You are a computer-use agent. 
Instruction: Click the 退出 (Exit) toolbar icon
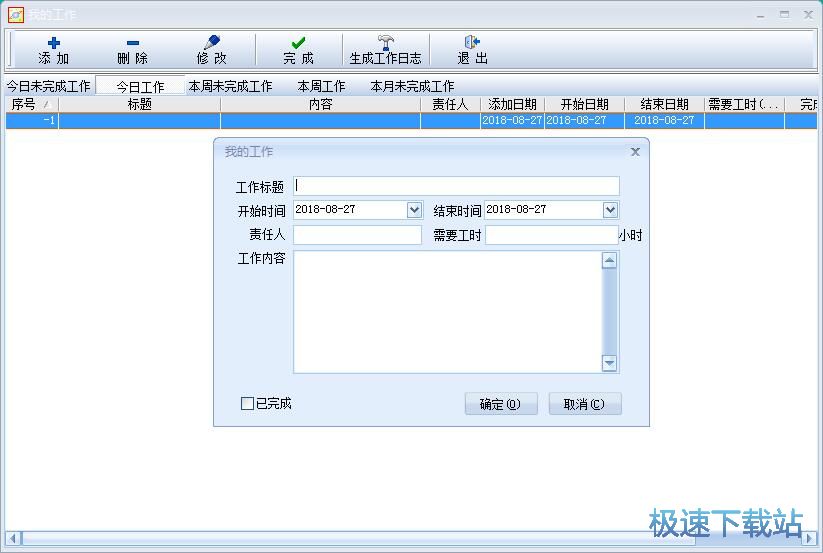coord(472,42)
